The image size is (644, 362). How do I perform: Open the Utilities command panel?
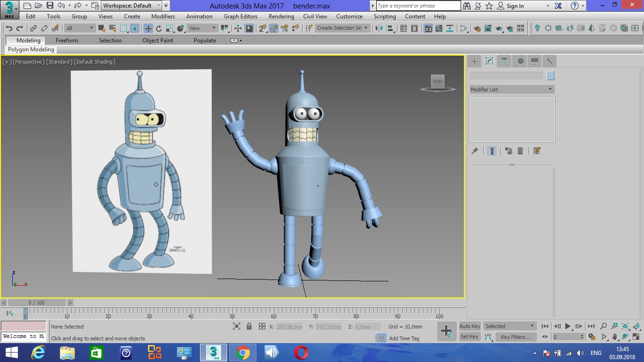(x=549, y=61)
